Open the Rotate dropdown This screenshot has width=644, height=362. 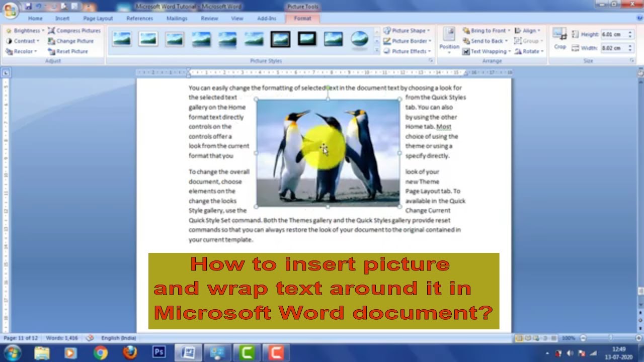coord(528,51)
